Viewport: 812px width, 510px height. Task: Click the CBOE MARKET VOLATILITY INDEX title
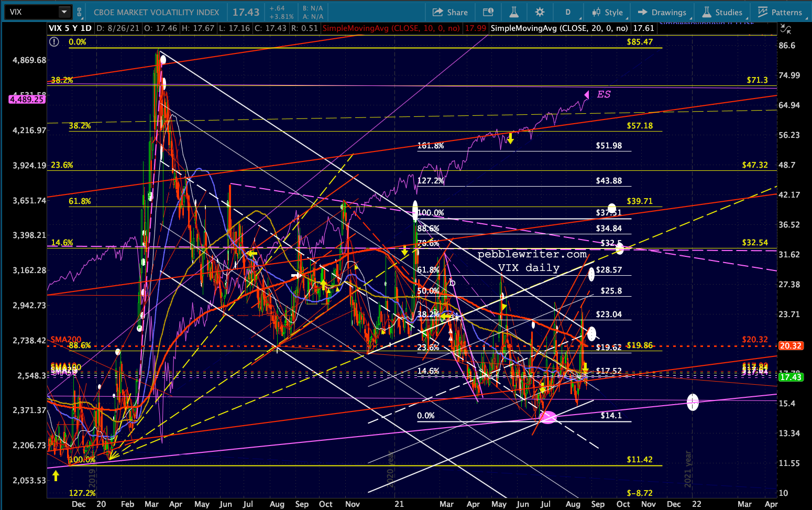(x=157, y=12)
